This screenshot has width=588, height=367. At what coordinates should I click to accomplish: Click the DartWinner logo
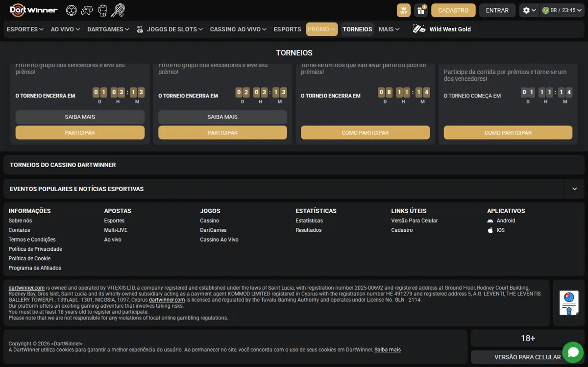point(34,10)
